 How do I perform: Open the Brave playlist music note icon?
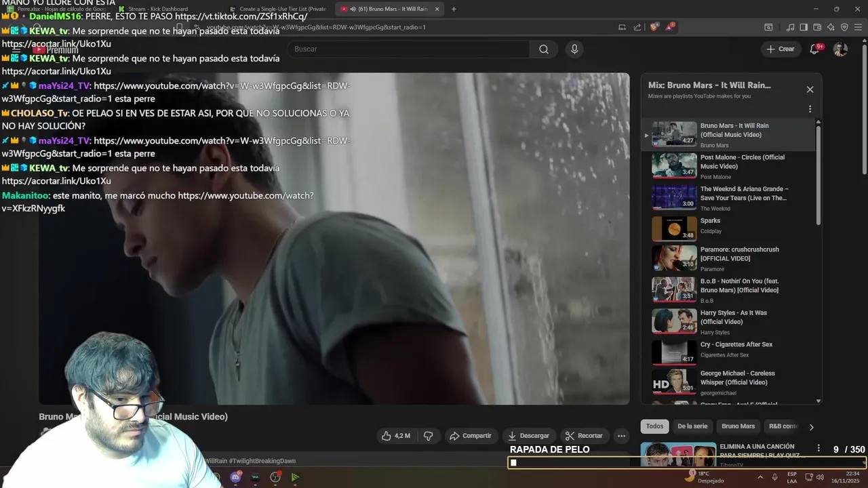click(790, 27)
